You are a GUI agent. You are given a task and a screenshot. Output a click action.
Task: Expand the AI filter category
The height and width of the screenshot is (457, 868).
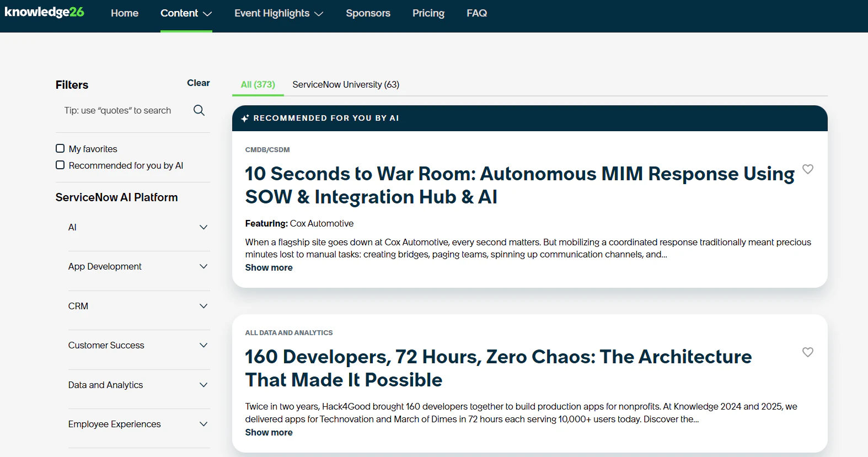138,227
